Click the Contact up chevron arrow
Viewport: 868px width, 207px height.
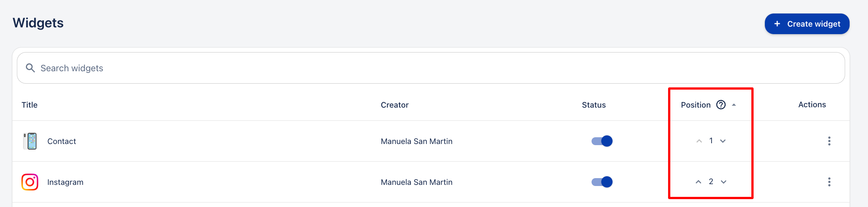[699, 141]
